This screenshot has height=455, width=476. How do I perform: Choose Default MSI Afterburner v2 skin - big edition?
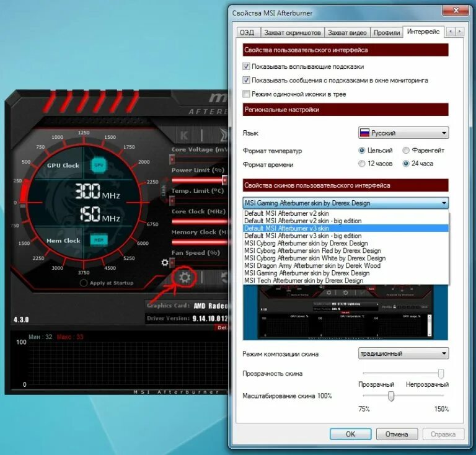tap(346, 221)
